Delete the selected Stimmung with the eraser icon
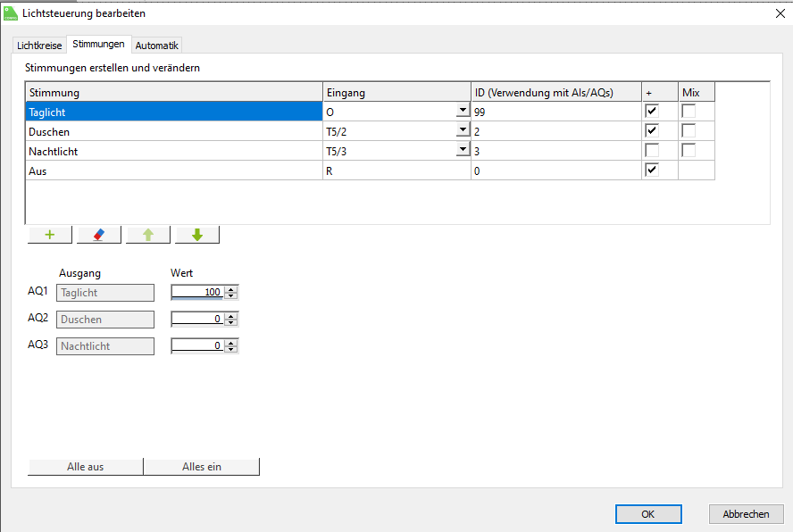Image resolution: width=793 pixels, height=532 pixels. [x=98, y=235]
